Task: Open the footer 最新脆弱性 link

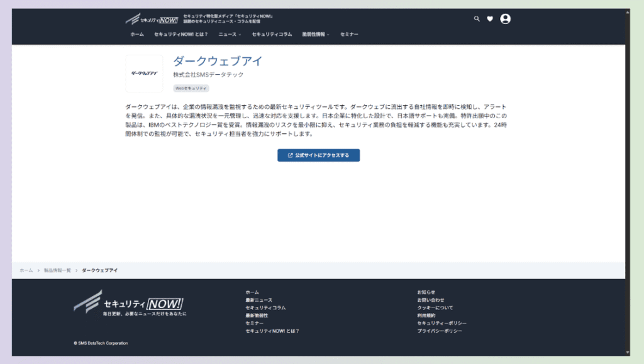Action: 257,316
